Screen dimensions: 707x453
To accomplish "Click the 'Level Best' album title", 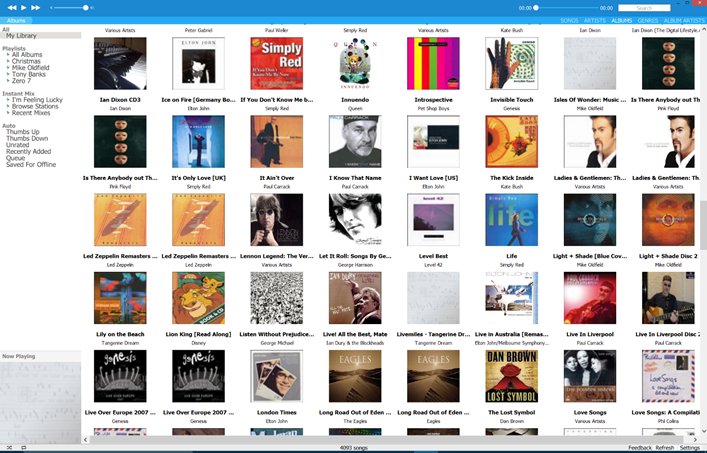I will click(x=433, y=256).
